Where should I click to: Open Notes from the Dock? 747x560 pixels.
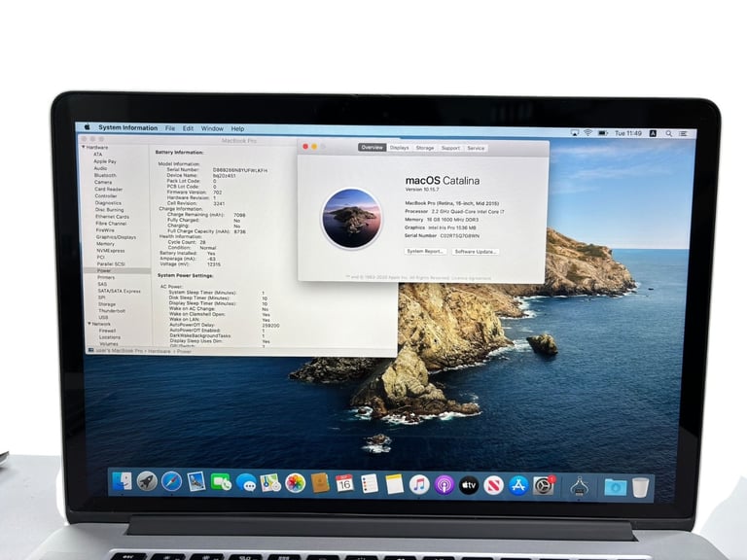click(x=394, y=485)
